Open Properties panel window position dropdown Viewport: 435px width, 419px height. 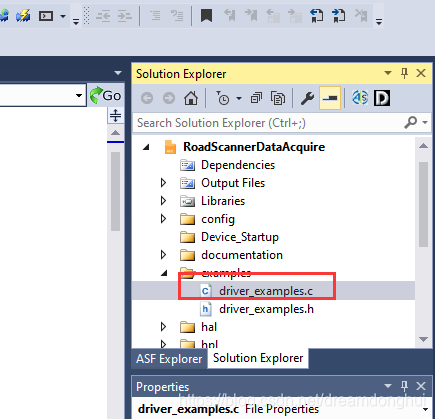pos(388,386)
